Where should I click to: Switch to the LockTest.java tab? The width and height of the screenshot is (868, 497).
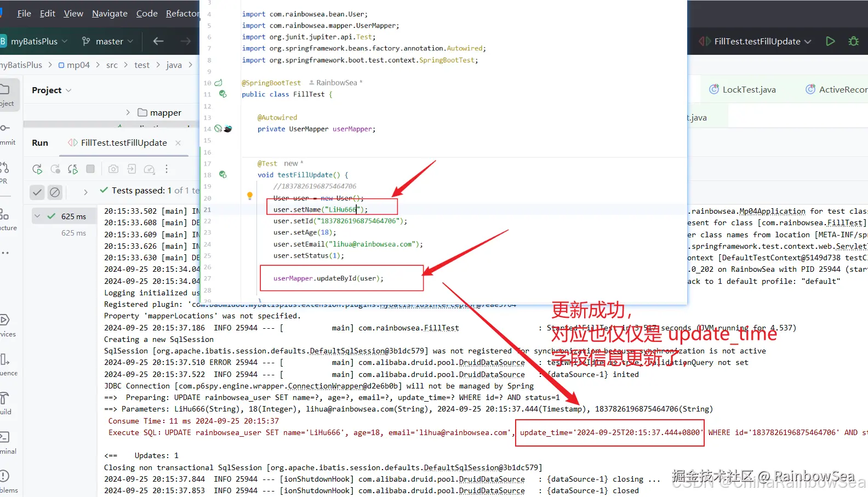[743, 89]
